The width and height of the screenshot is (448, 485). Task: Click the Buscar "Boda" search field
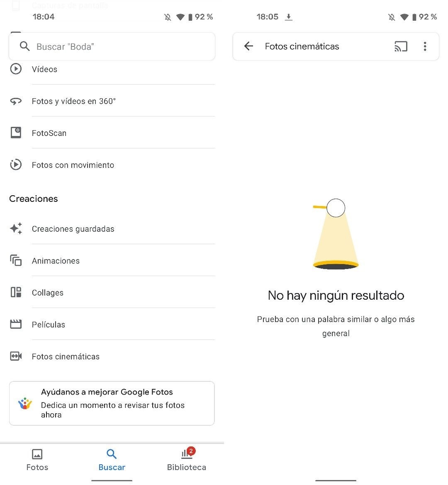pyautogui.click(x=112, y=46)
